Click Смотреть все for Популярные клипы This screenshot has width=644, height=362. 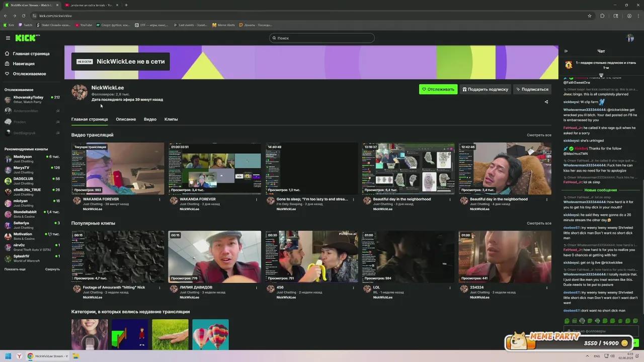[x=539, y=223]
